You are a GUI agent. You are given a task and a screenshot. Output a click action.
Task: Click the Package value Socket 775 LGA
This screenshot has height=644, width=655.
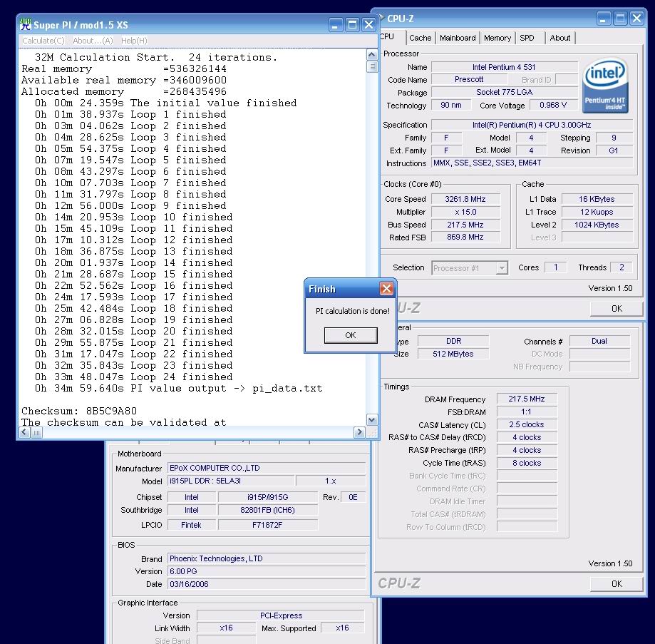click(504, 92)
